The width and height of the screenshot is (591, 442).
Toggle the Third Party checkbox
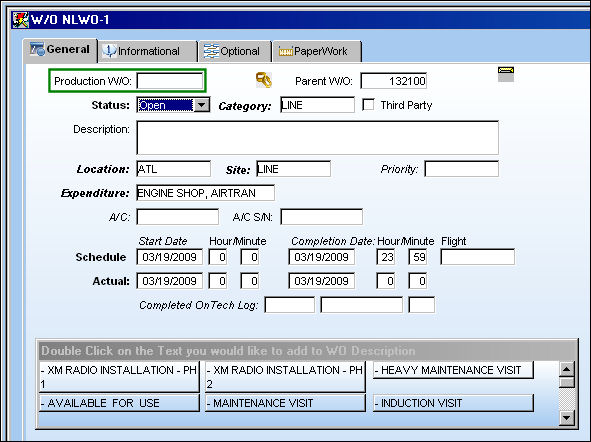pyautogui.click(x=368, y=105)
